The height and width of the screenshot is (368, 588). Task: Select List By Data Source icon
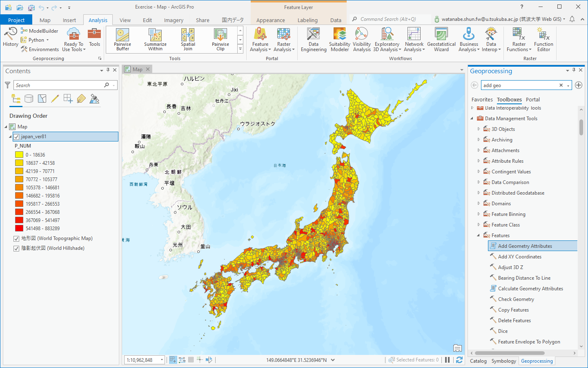29,99
